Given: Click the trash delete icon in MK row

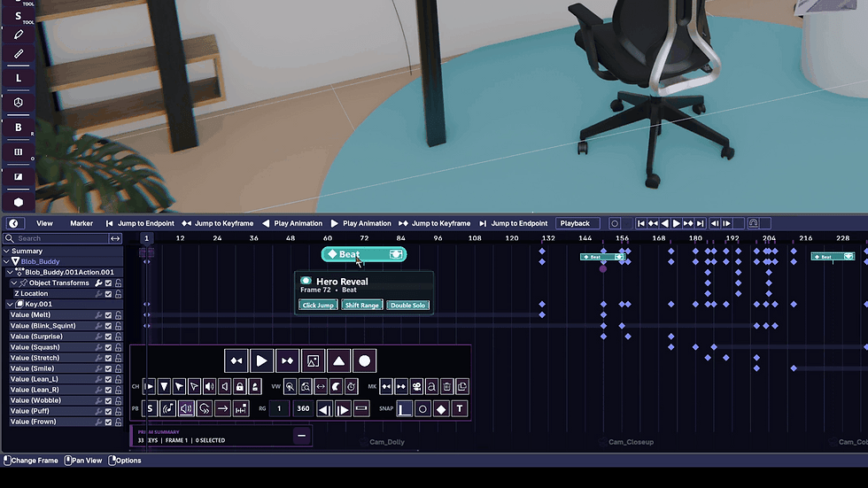Looking at the screenshot, I should tap(446, 386).
